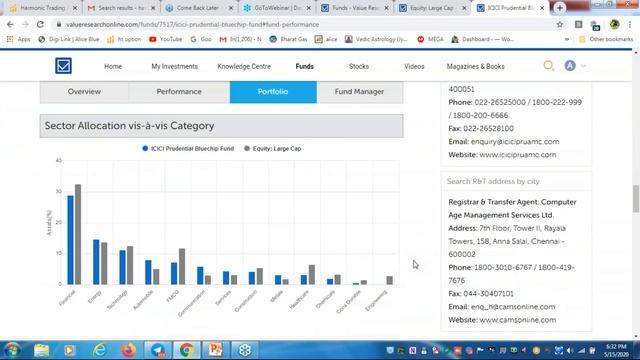This screenshot has width=640, height=360.
Task: Click the browser forward arrow
Action: click(x=25, y=24)
